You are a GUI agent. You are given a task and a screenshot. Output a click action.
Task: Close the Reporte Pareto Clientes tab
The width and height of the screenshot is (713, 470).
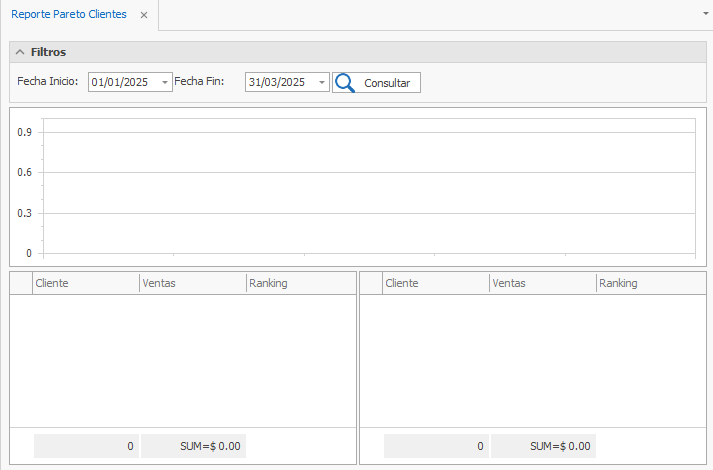pos(144,16)
